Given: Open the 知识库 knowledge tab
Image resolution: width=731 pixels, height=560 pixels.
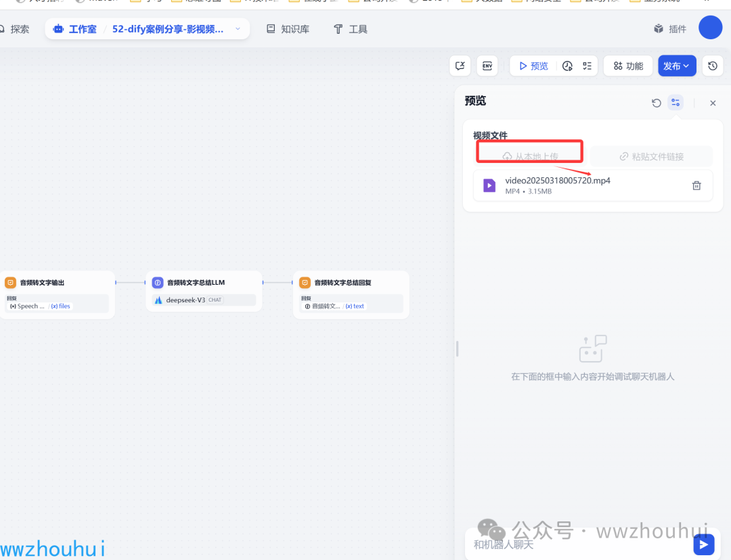Looking at the screenshot, I should coord(288,29).
